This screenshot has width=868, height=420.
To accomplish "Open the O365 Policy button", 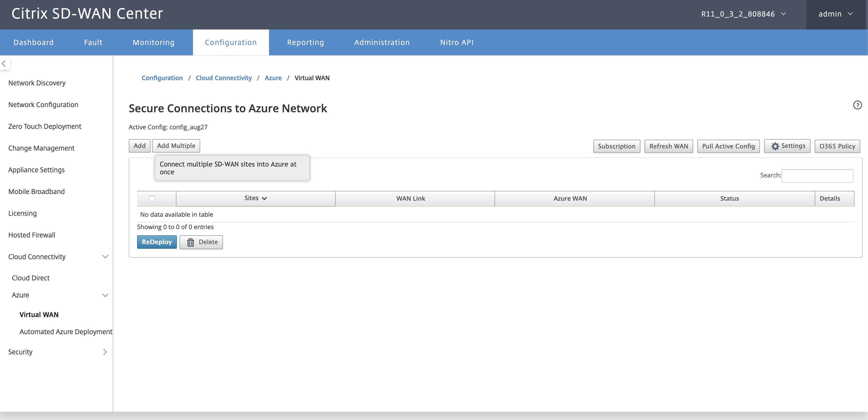I will [x=837, y=146].
